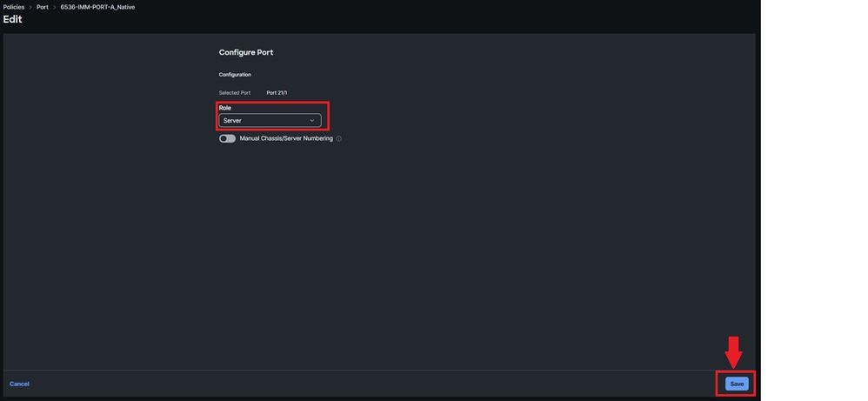Click the Port 21/1 value text

pos(277,92)
